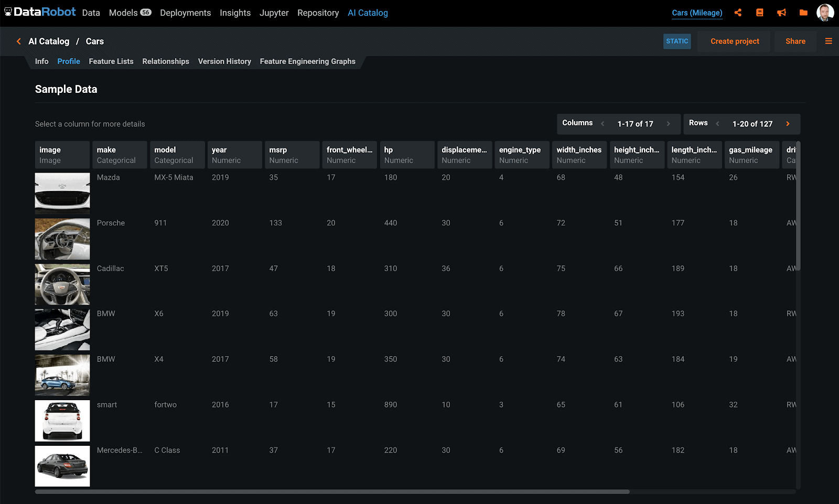Select the hp column header
The width and height of the screenshot is (839, 504).
tap(407, 155)
